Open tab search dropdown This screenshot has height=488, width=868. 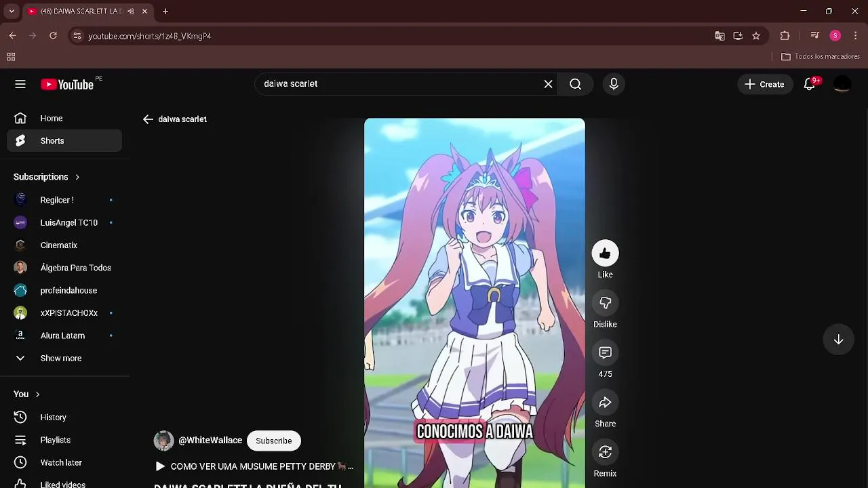[12, 12]
